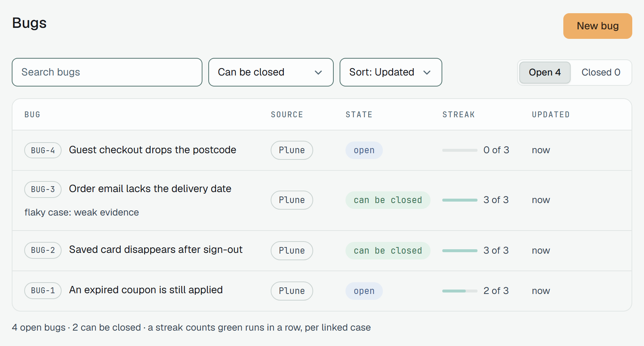Click the partial streak bar for BUG-1
The width and height of the screenshot is (644, 346).
point(460,291)
